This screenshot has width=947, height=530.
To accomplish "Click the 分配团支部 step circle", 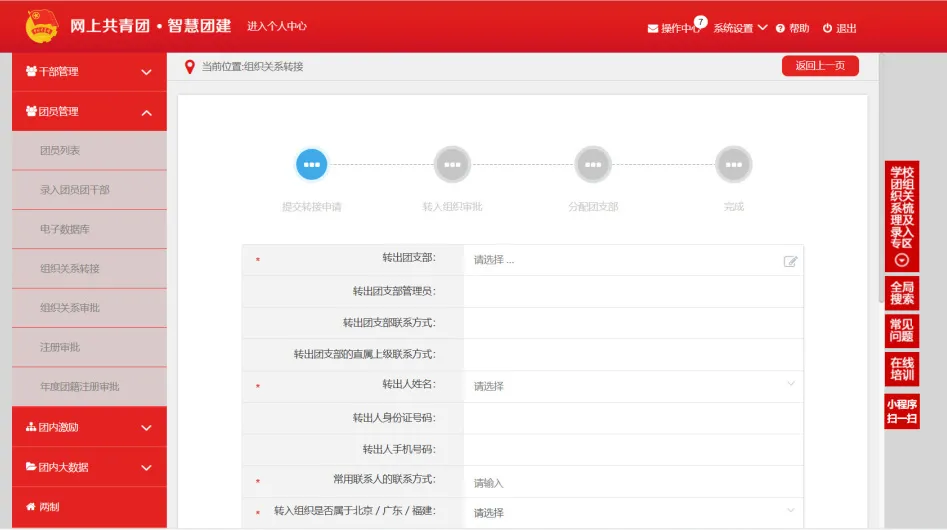I will (x=593, y=164).
